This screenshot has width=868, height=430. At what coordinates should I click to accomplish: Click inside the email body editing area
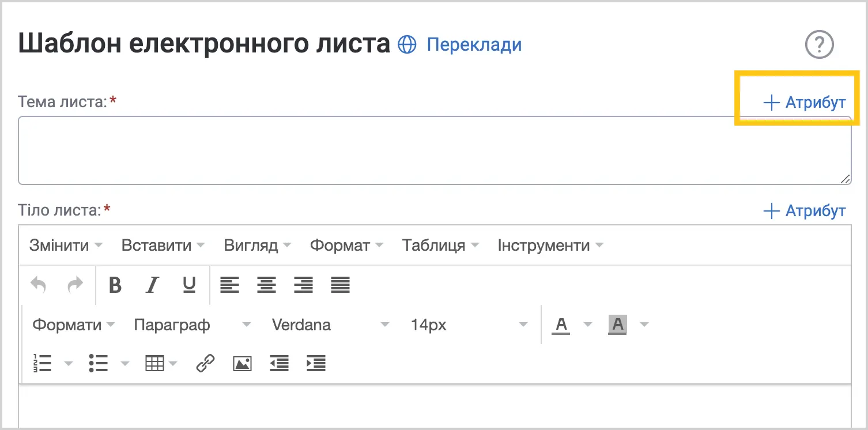[435, 407]
